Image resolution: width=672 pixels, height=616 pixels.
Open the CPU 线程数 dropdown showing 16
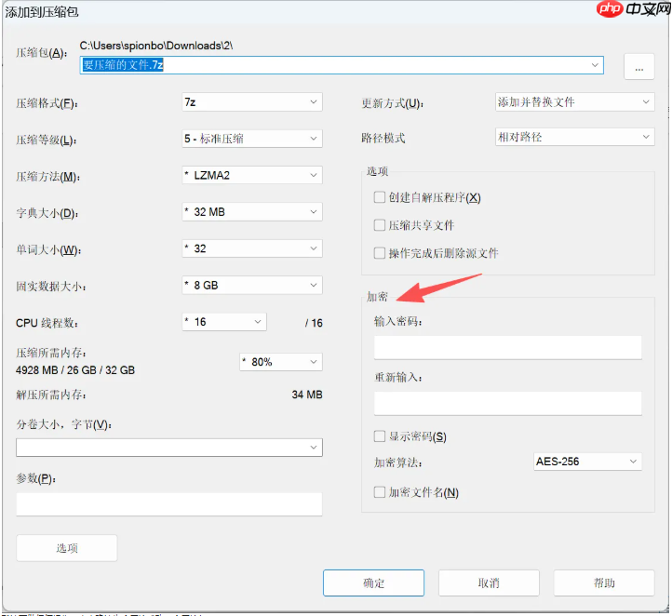[x=224, y=322]
